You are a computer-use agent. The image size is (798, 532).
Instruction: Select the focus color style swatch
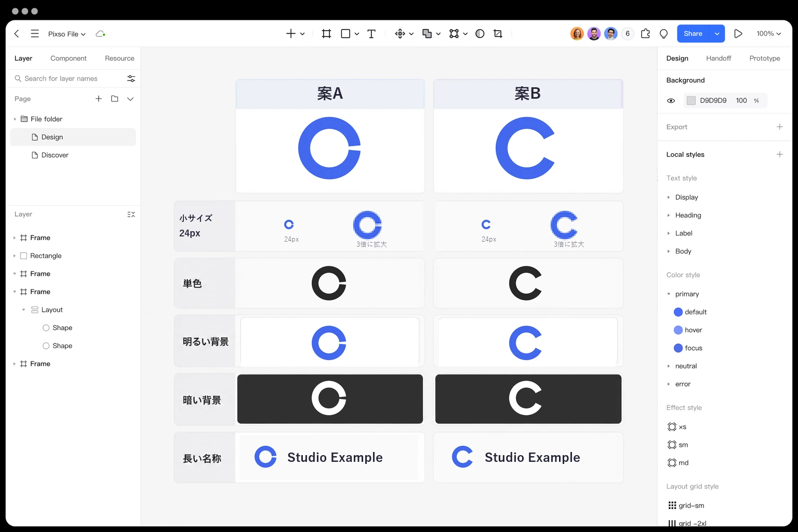[678, 348]
